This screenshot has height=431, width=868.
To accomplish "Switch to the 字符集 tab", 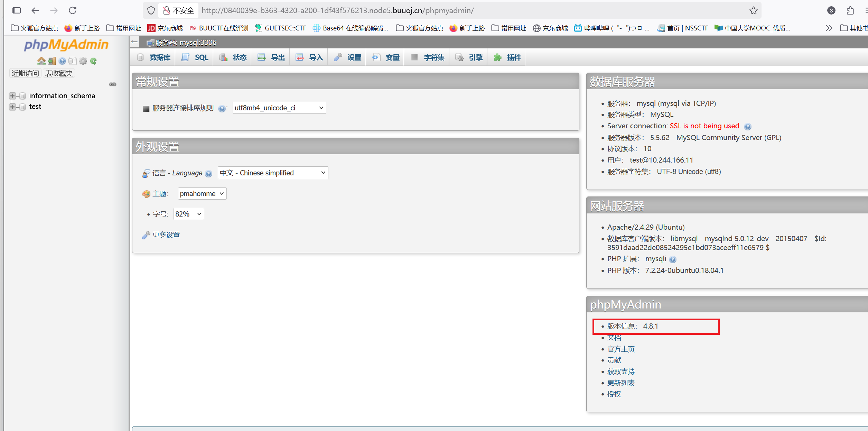I will [x=428, y=57].
